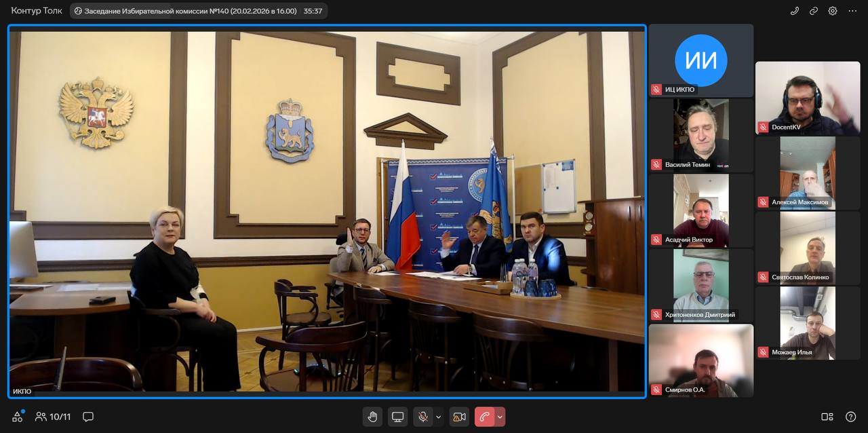The width and height of the screenshot is (868, 433).
Task: Toggle the microphone mute button
Action: [423, 417]
